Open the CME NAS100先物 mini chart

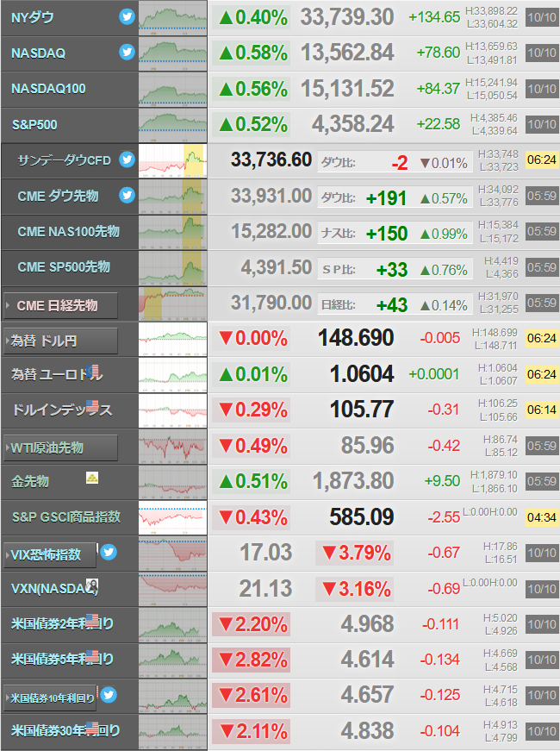[173, 232]
